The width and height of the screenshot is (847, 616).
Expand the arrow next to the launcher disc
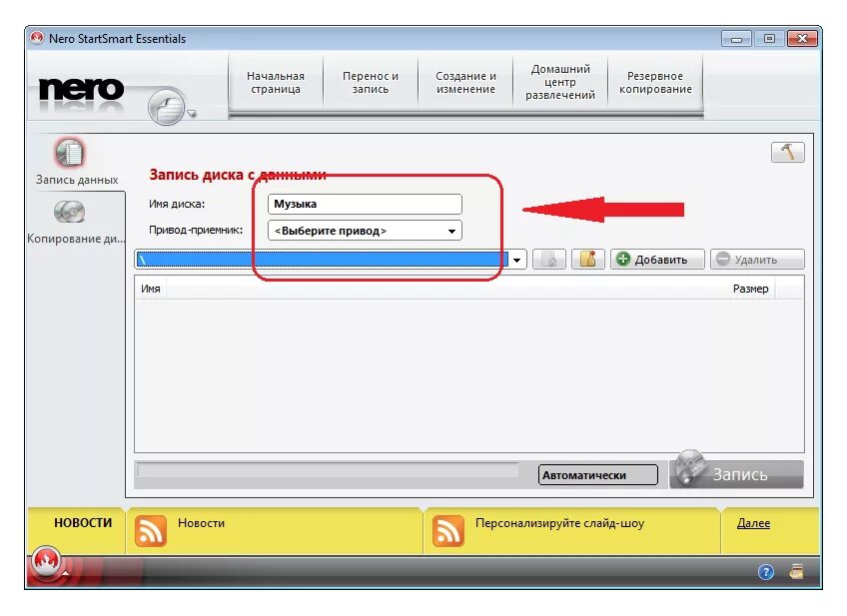[x=192, y=114]
